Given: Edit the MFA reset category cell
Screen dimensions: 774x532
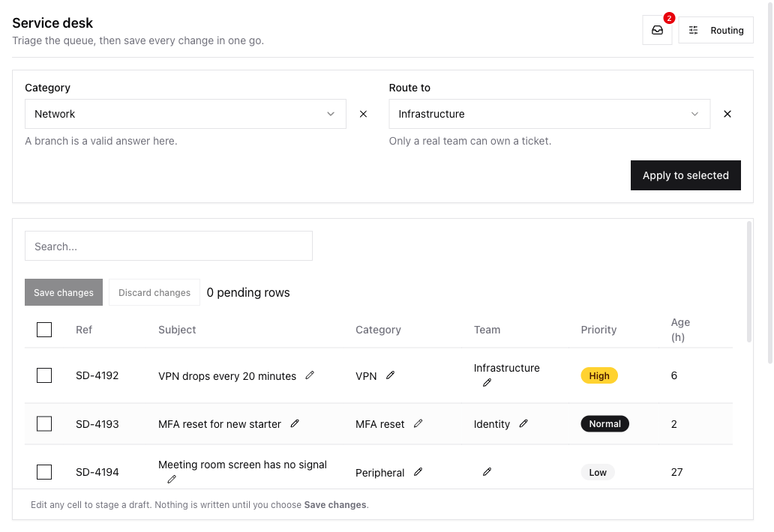Looking at the screenshot, I should pos(418,423).
